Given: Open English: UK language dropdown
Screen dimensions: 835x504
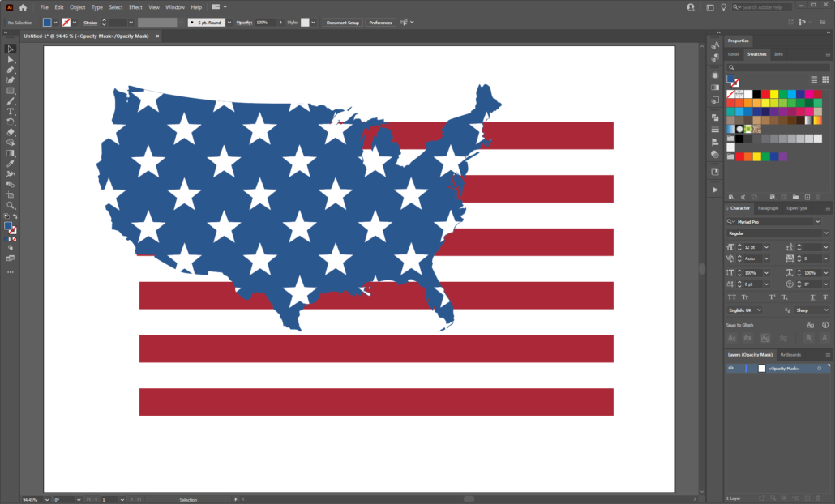Looking at the screenshot, I should point(744,310).
